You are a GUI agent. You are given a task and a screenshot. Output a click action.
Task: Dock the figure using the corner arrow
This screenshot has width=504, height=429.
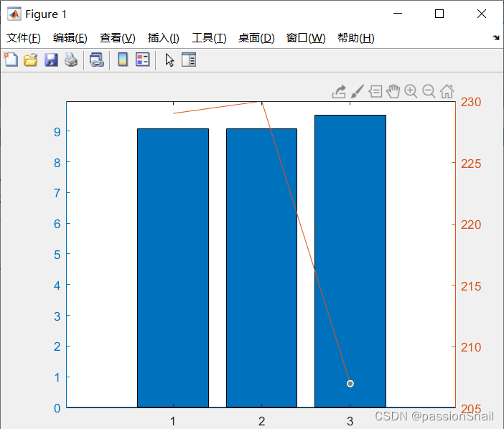496,37
